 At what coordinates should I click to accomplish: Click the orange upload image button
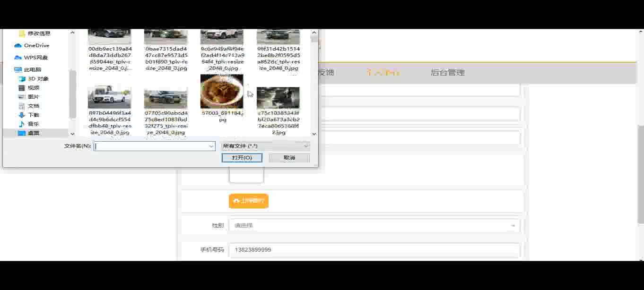click(249, 201)
